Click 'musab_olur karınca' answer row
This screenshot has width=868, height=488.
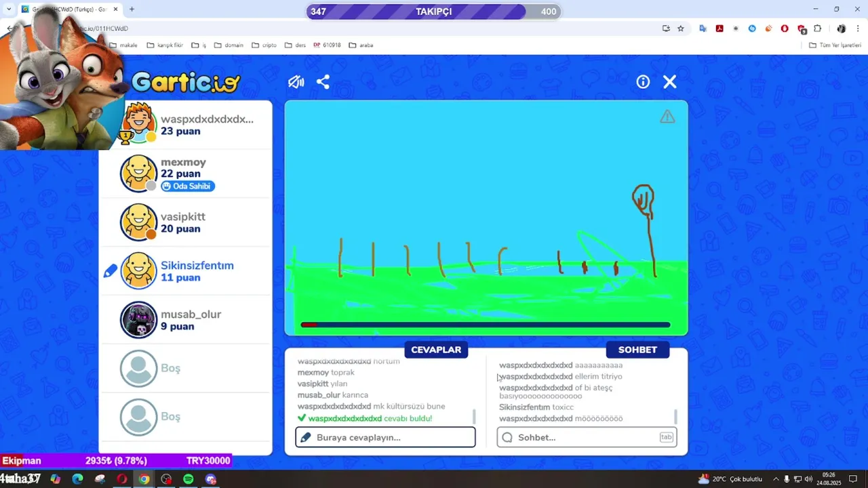coord(333,395)
